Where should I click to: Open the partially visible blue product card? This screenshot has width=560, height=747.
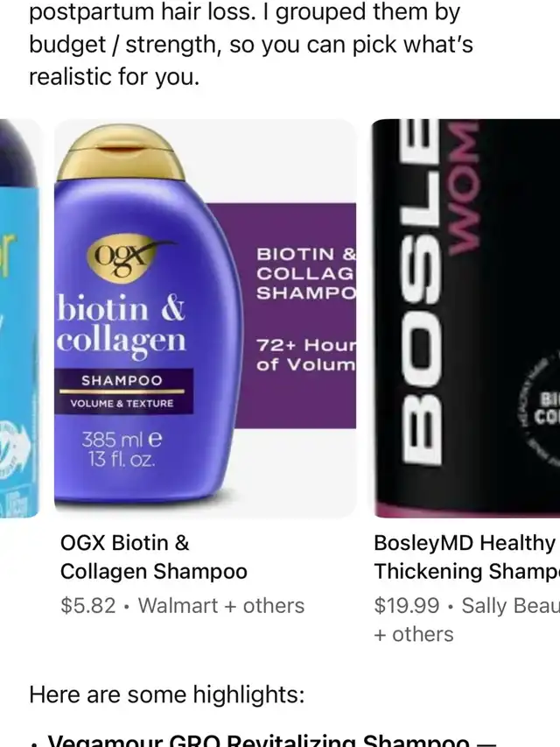coord(20,318)
